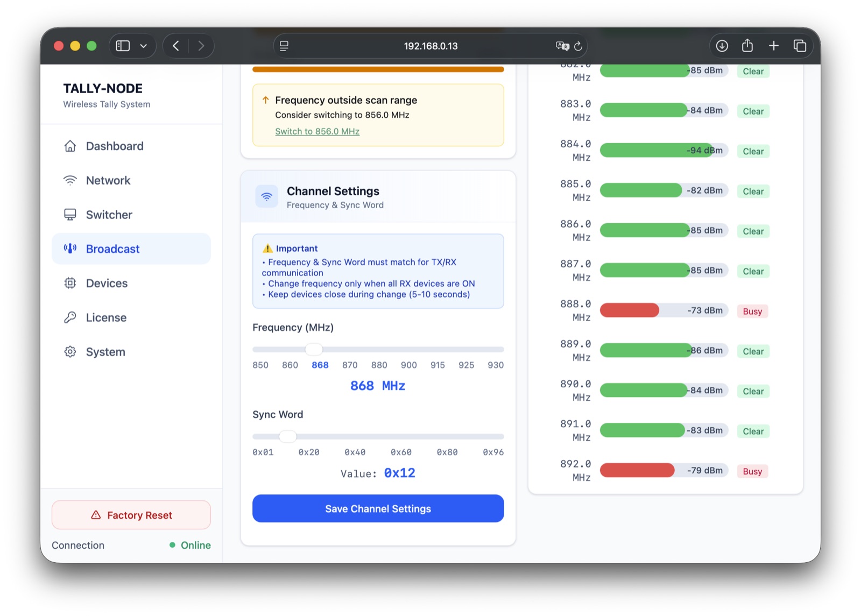The height and width of the screenshot is (616, 861).
Task: Click the 890.0 MHz channel label
Action: (x=576, y=391)
